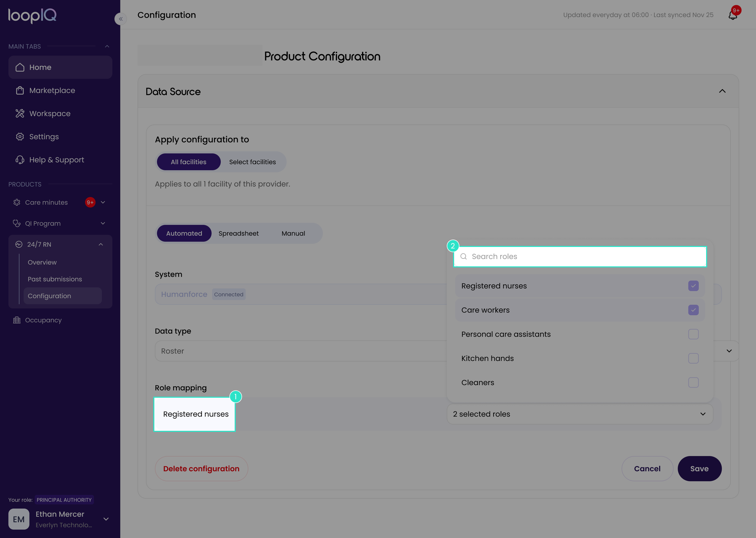This screenshot has width=756, height=538.
Task: Open Configuration in the sidebar
Action: point(62,296)
